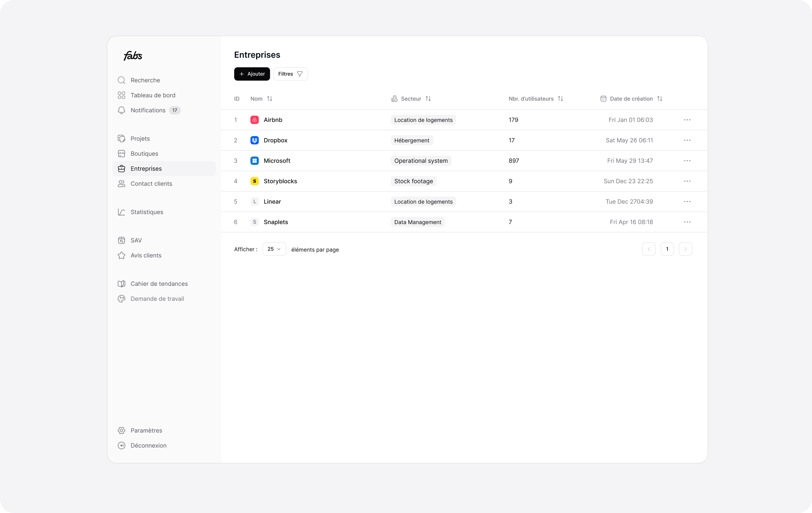The height and width of the screenshot is (513, 812).
Task: Open the three-dot menu for Snaplets
Action: tap(687, 222)
